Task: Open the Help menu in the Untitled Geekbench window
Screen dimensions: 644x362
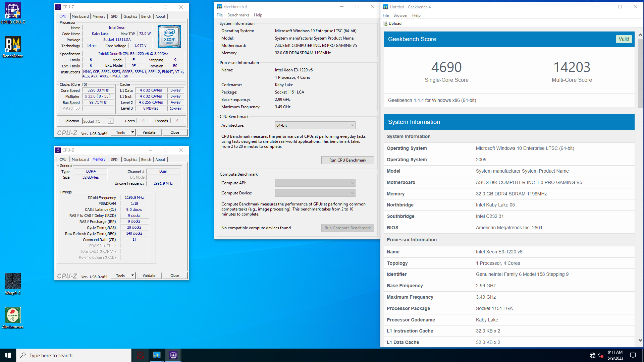Action: pos(416,15)
